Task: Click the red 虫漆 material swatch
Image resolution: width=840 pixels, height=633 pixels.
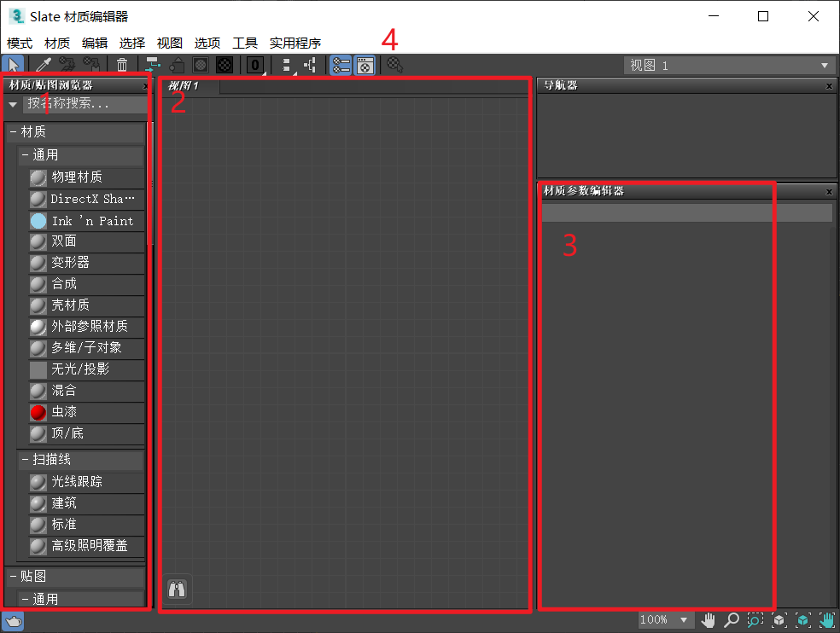Action: click(38, 413)
